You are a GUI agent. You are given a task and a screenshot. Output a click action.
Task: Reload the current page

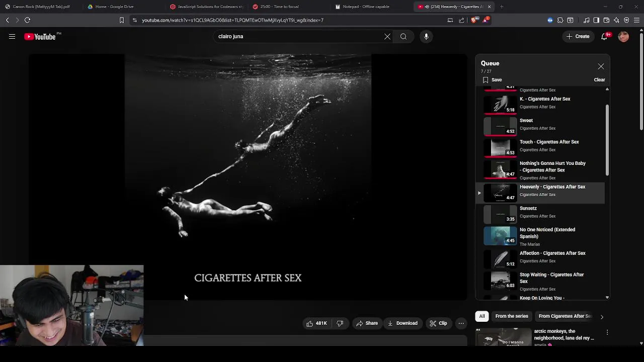27,20
